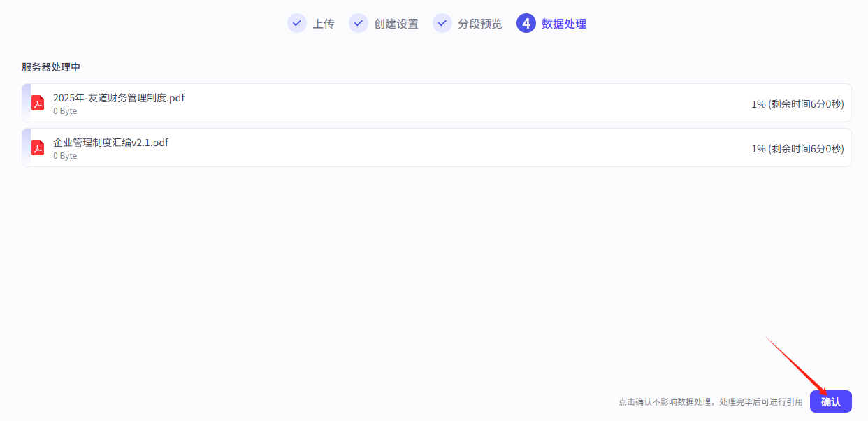The image size is (868, 421).
Task: Select the 分段预览 step label
Action: coord(480,24)
